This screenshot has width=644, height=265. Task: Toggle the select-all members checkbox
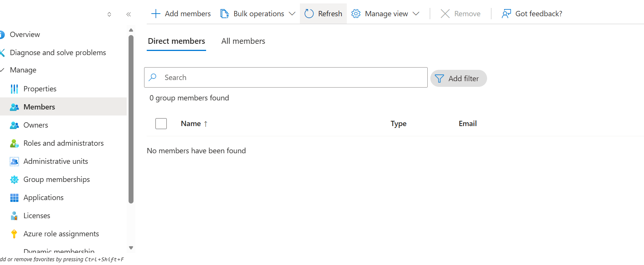[161, 124]
